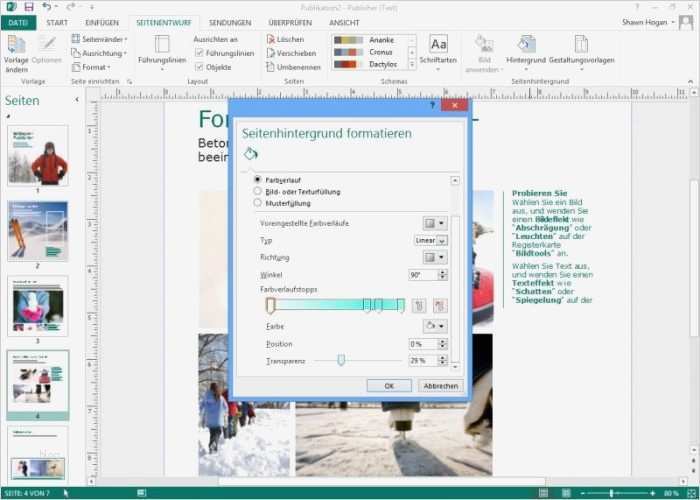Screen dimensions: 700x500
Task: Click the single page view icon
Action: [543, 493]
